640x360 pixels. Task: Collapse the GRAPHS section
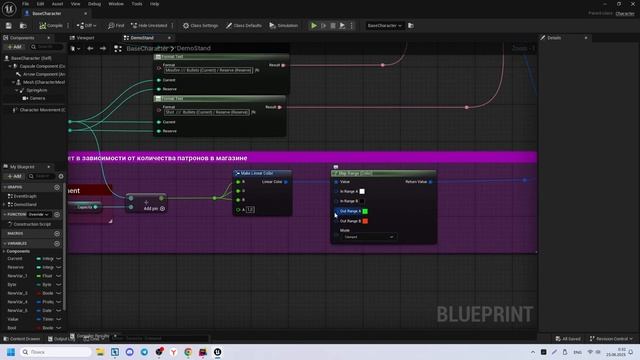pos(5,187)
